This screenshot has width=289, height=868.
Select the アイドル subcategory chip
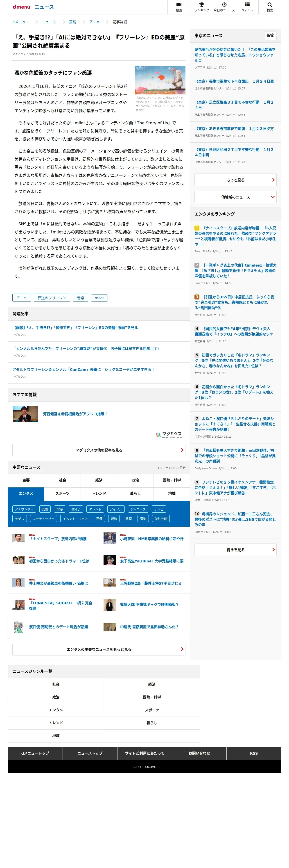click(x=116, y=509)
